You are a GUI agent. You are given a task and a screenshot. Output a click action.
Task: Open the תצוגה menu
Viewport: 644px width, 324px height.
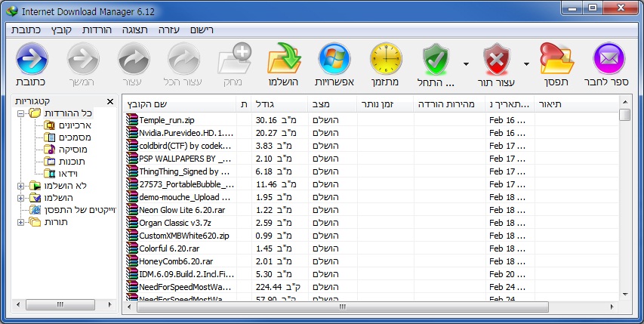135,30
